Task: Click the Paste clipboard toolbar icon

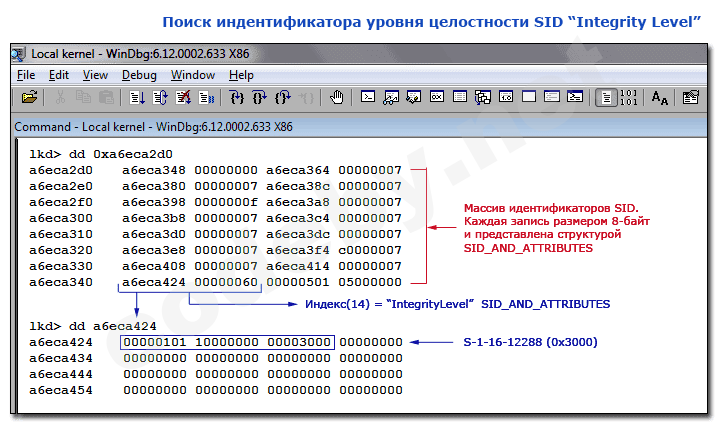Action: click(107, 98)
